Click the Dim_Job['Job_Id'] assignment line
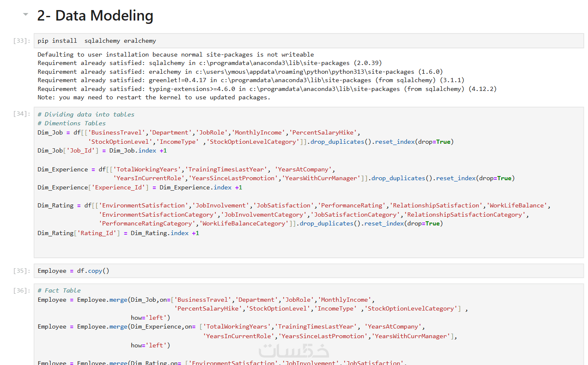 tap(102, 150)
